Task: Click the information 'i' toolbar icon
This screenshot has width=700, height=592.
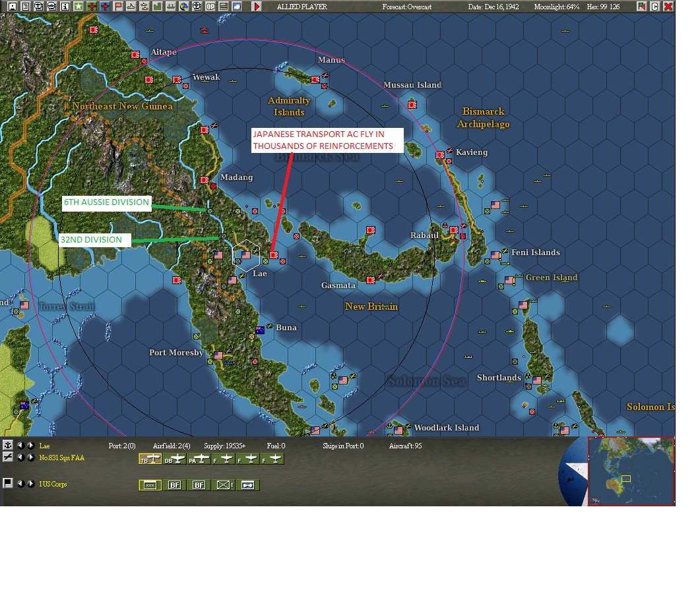Action: (65, 6)
